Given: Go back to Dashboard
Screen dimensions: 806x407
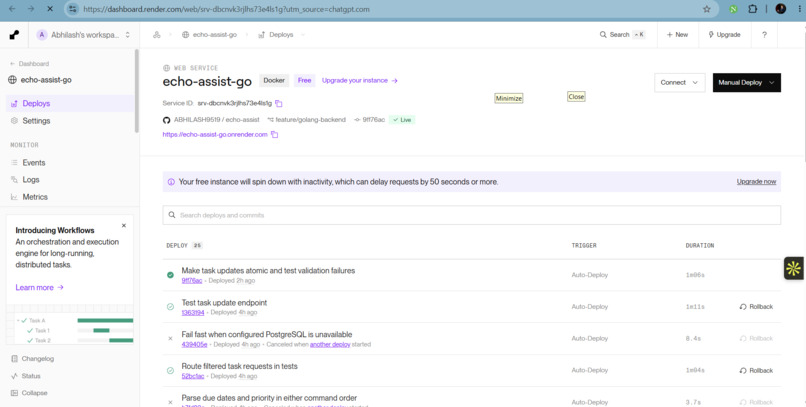Looking at the screenshot, I should point(29,64).
